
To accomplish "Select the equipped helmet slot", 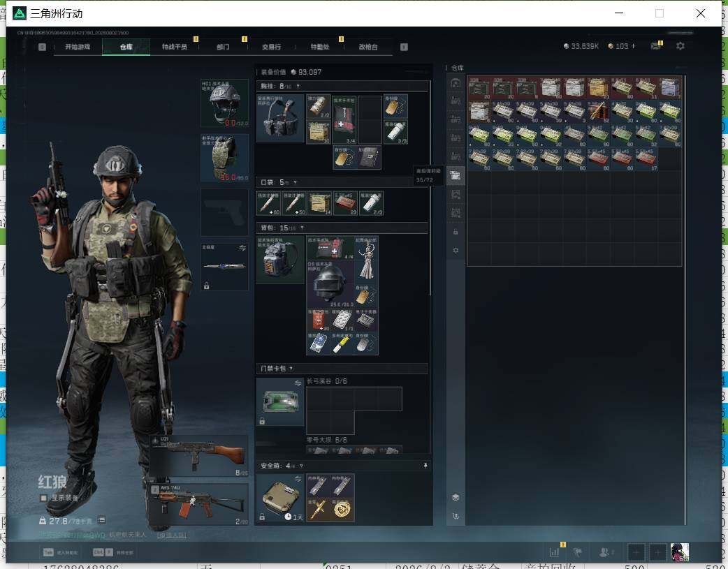I will click(x=224, y=103).
